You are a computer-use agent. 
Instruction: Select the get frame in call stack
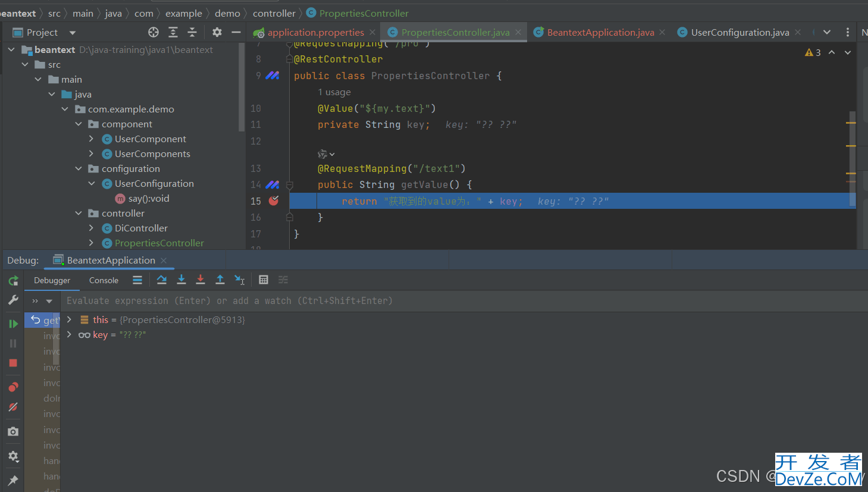tap(42, 320)
